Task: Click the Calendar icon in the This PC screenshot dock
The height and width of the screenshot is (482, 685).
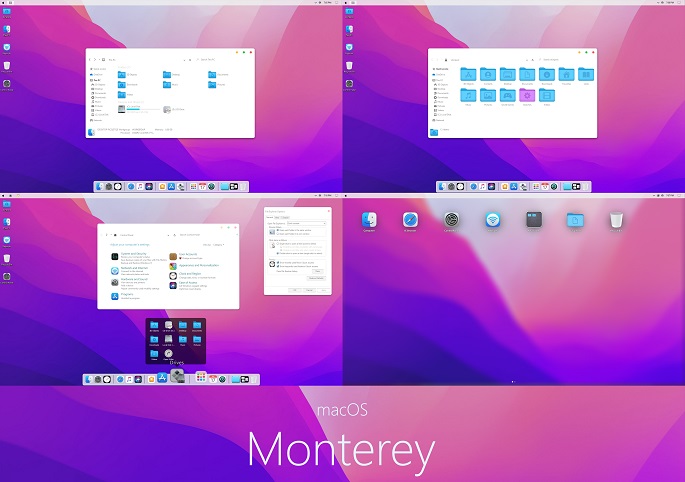Action: click(202, 187)
